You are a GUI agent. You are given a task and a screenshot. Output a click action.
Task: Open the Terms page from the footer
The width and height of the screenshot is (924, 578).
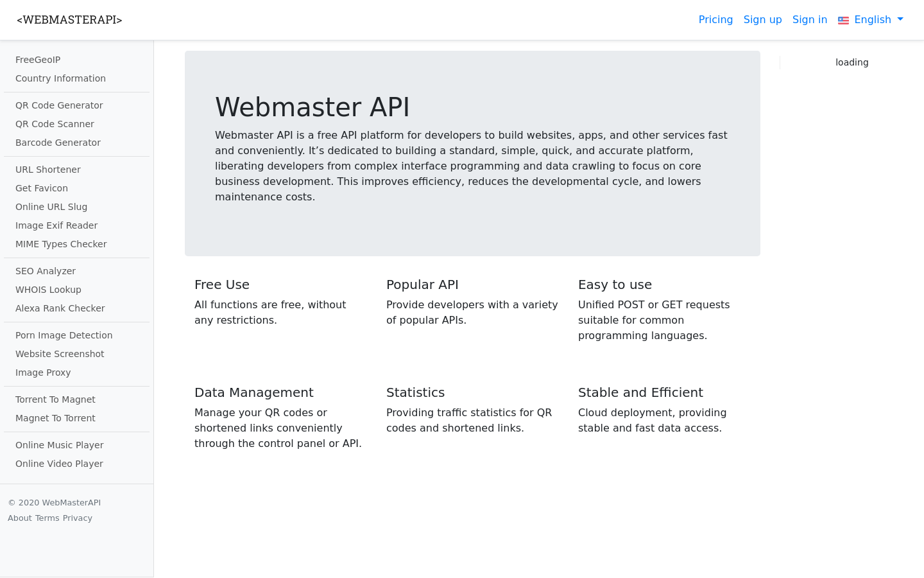click(47, 518)
